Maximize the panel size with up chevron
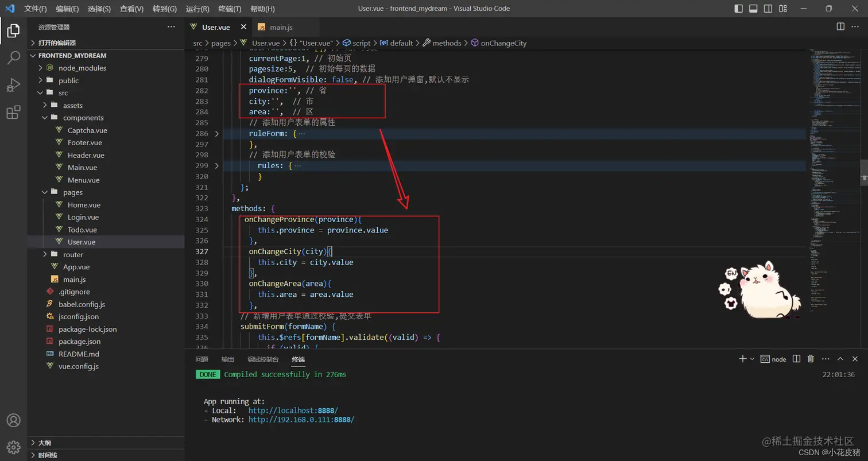 pos(840,359)
